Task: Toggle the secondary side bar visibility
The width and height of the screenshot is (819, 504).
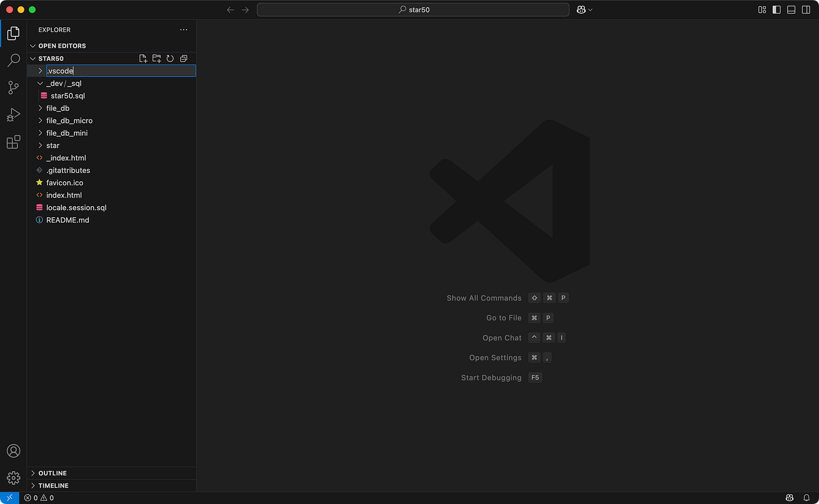Action: click(806, 10)
